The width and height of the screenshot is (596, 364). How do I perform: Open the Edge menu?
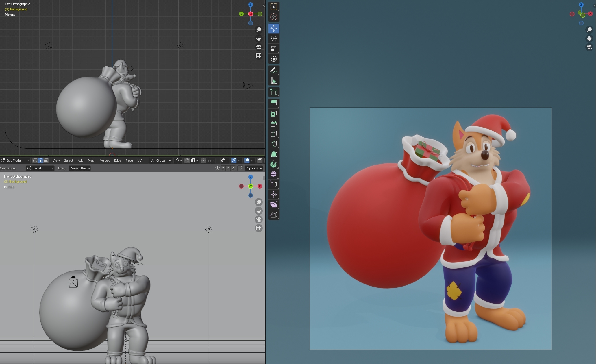(118, 160)
